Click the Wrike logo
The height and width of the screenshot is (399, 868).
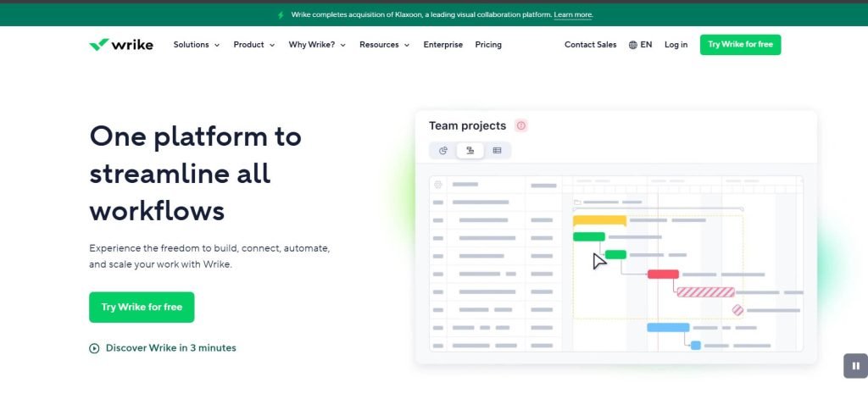tap(121, 45)
